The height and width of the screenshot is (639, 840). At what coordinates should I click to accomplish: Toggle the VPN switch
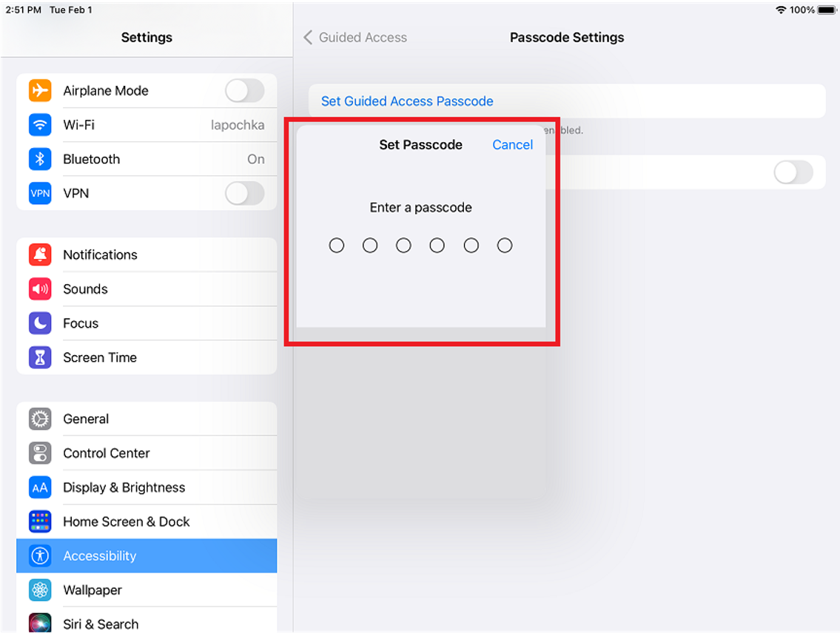tap(245, 193)
